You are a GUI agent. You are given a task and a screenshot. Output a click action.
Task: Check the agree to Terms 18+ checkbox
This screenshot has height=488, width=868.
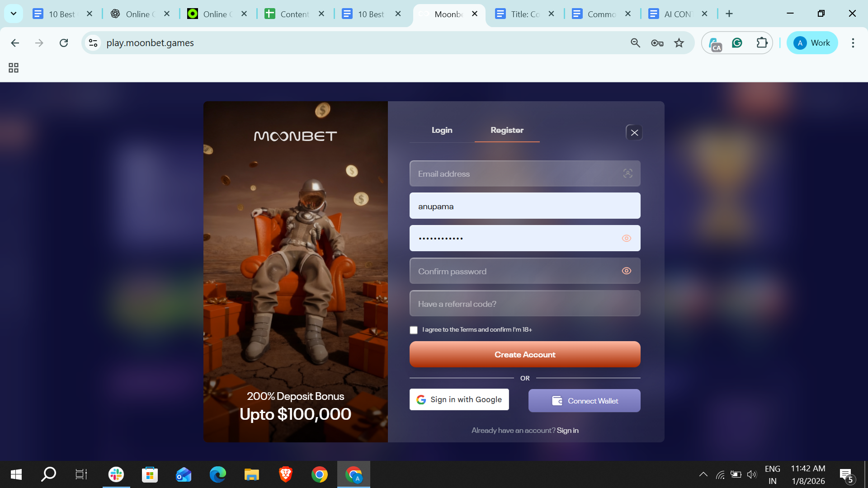pos(414,330)
